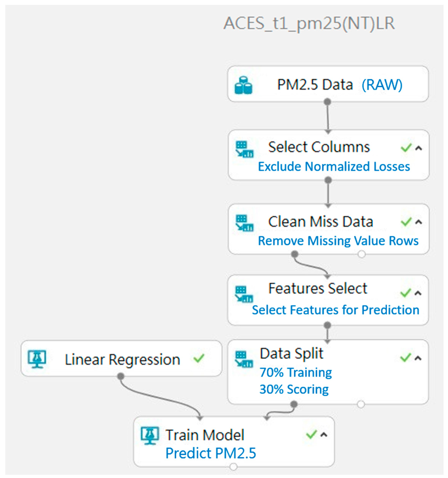448x478 pixels.
Task: Click the 'Exclude Normalized Losses' comment text
Action: coord(334,166)
